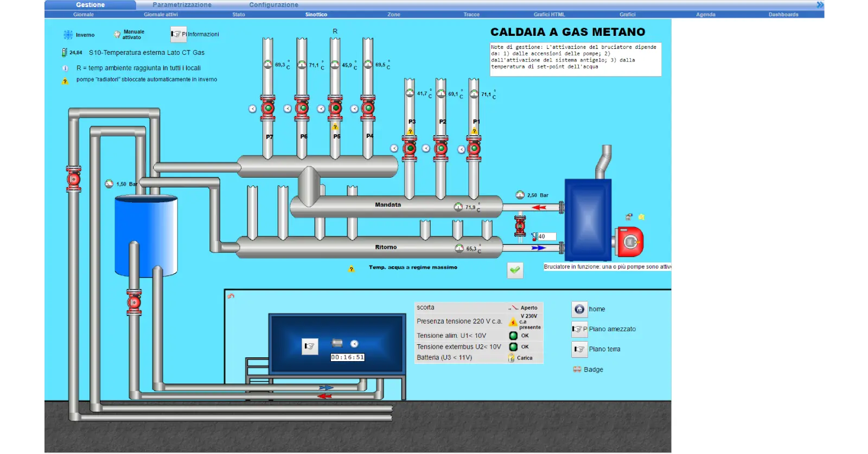Open the Piano ammezzato link
Viewport: 868px width, 454px height.
click(612, 329)
